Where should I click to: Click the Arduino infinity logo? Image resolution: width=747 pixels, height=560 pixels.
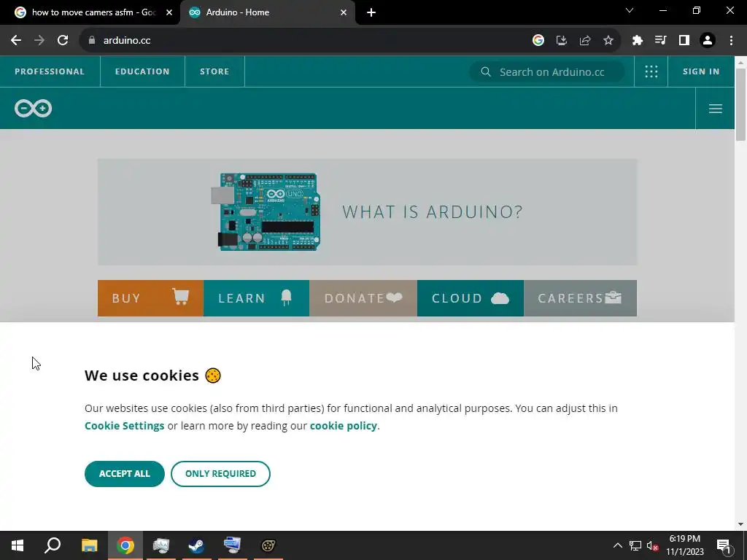click(x=33, y=109)
